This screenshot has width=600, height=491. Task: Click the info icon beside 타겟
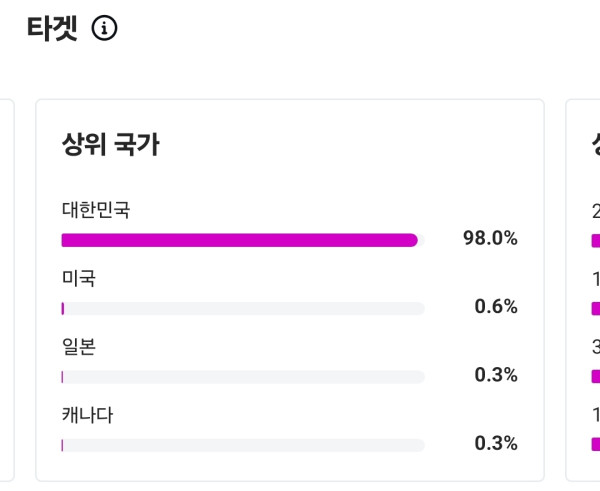coord(104,29)
